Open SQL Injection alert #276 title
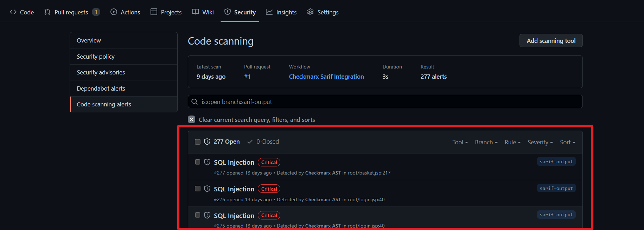644x230 pixels. (234, 189)
